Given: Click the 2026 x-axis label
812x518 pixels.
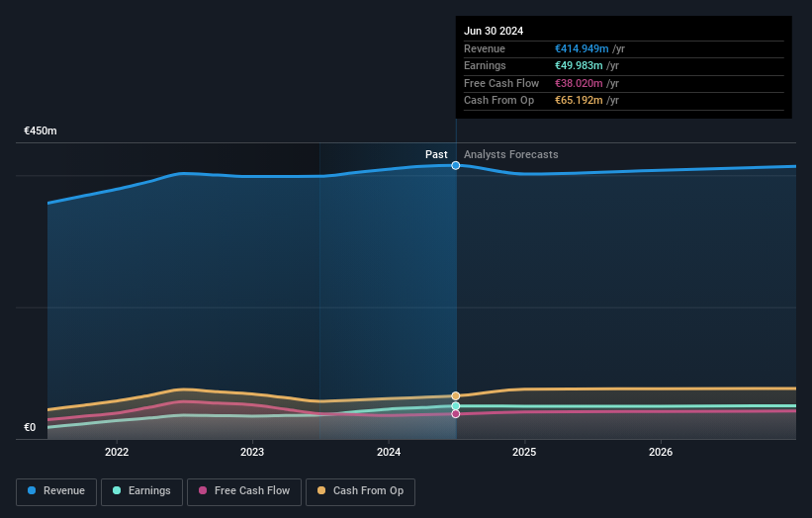Looking at the screenshot, I should 661,453.
